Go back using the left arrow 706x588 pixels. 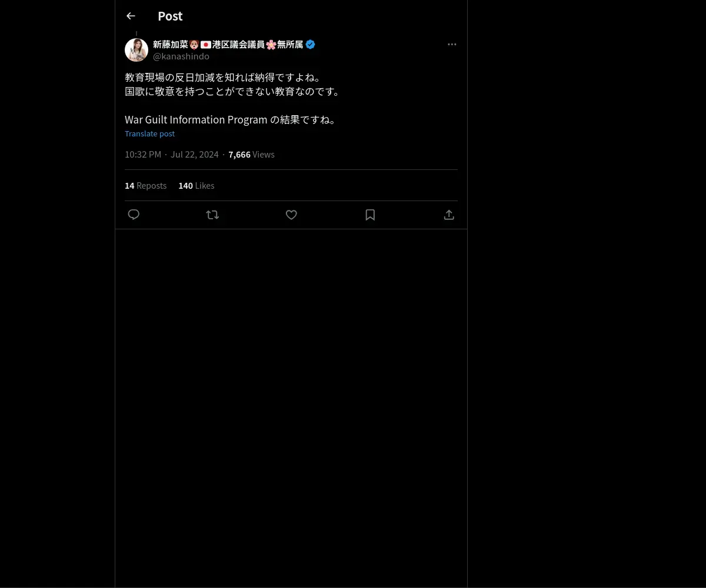click(131, 16)
